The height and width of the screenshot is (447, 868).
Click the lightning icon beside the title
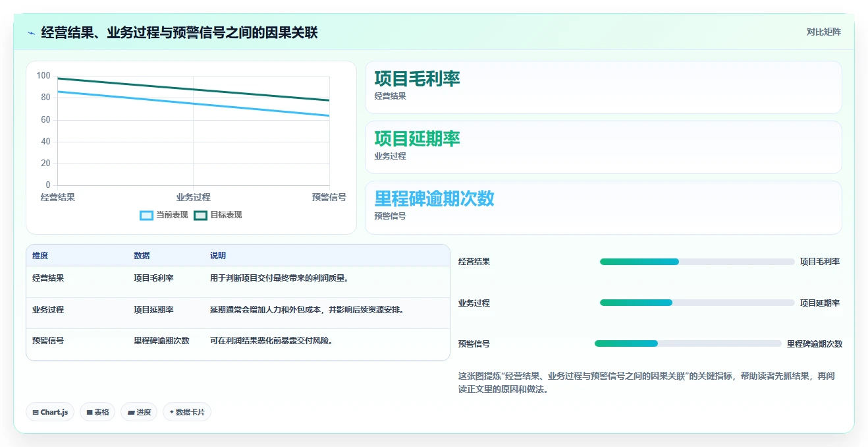[x=31, y=33]
